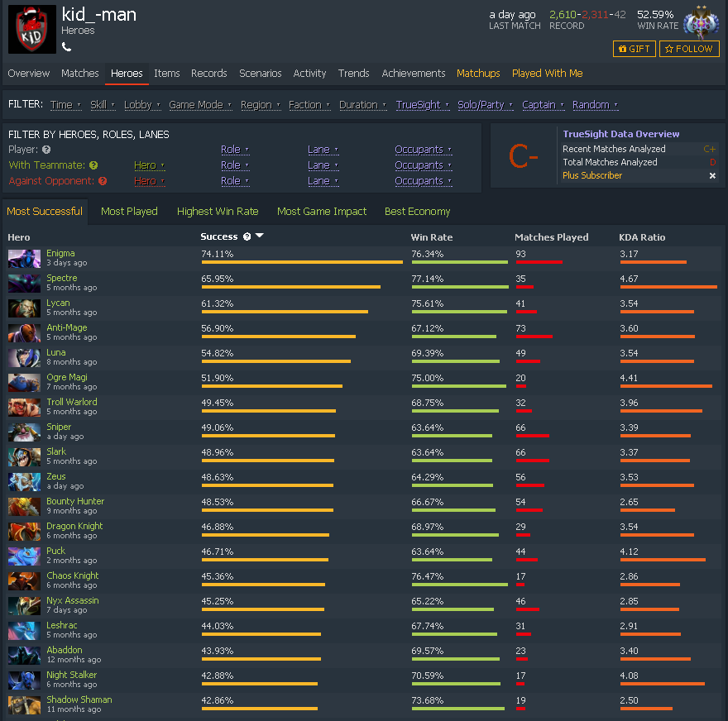
Task: Click Enigma's yellow success bar
Action: tap(302, 262)
